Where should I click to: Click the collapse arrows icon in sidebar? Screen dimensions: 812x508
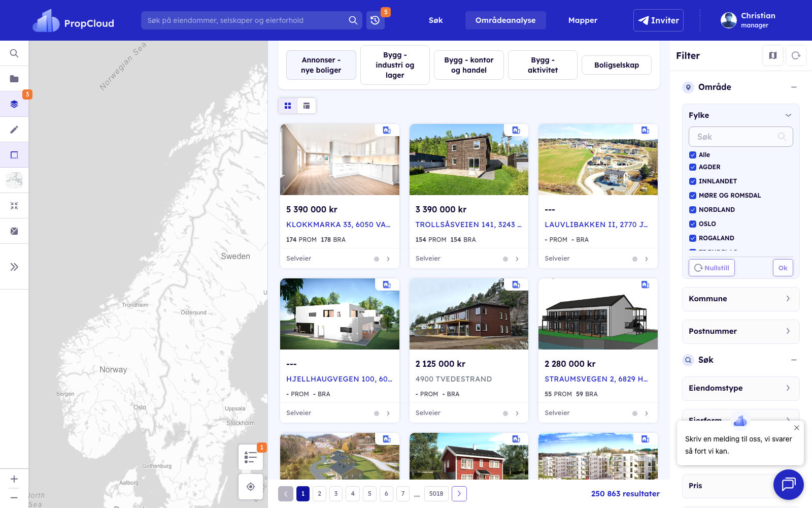click(x=14, y=206)
